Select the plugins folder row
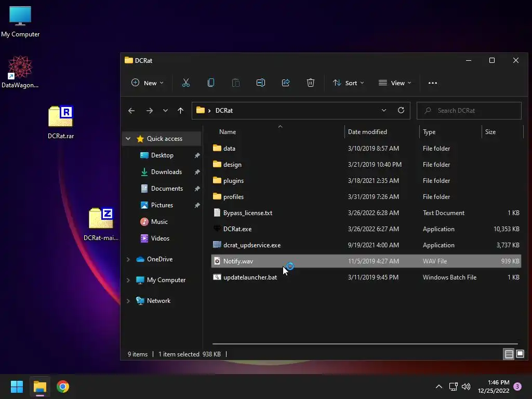 [x=366, y=180]
